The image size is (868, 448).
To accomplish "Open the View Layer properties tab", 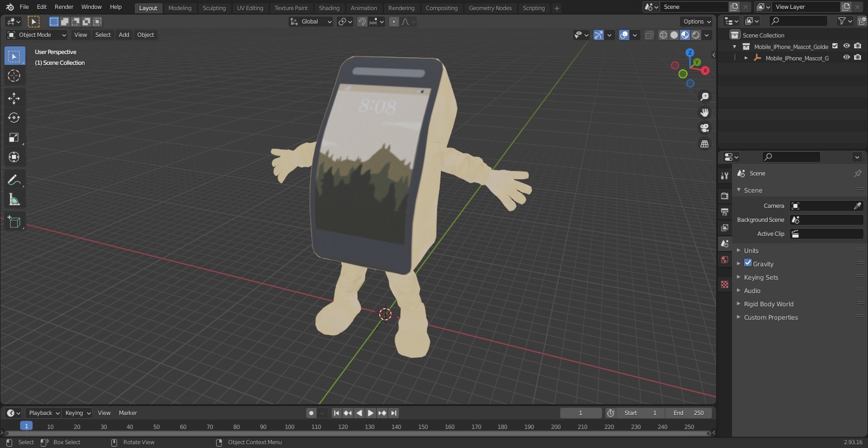I will pos(724,227).
